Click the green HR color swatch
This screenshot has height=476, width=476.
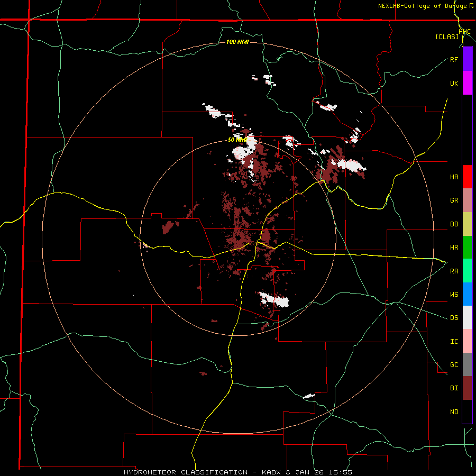click(x=467, y=248)
